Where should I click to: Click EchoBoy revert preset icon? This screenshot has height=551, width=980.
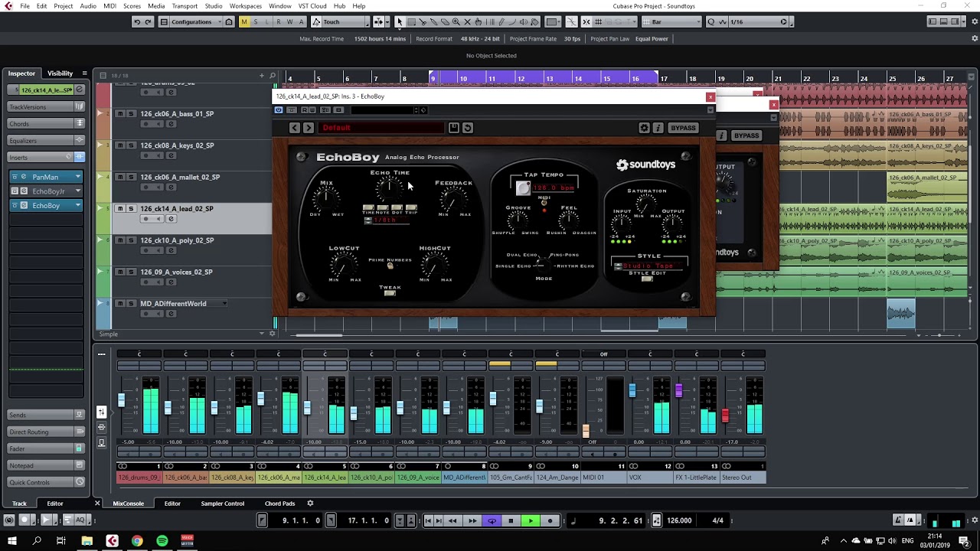point(468,128)
